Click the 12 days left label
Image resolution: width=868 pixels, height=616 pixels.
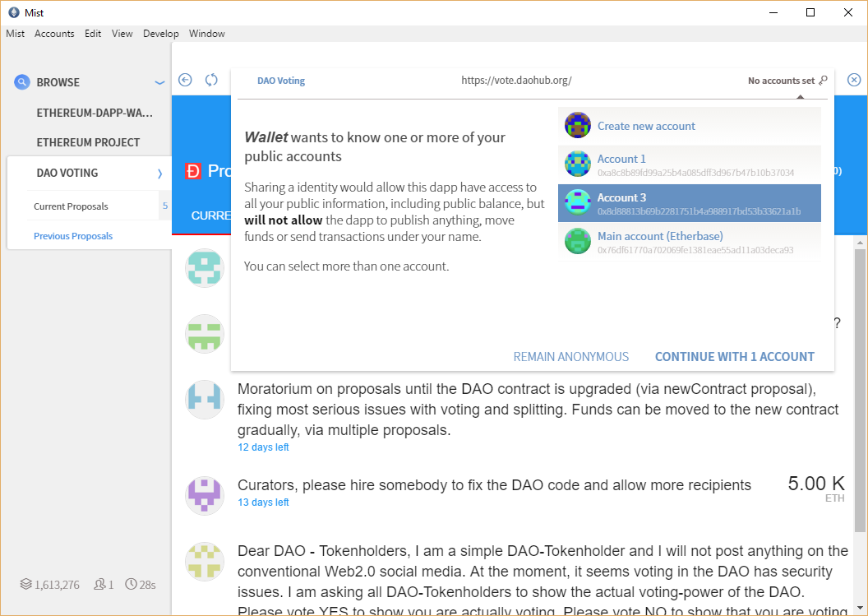tap(263, 447)
